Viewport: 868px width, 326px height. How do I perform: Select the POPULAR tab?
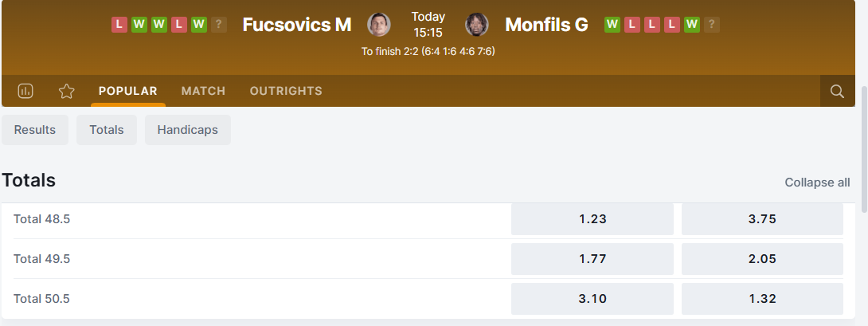coord(128,91)
